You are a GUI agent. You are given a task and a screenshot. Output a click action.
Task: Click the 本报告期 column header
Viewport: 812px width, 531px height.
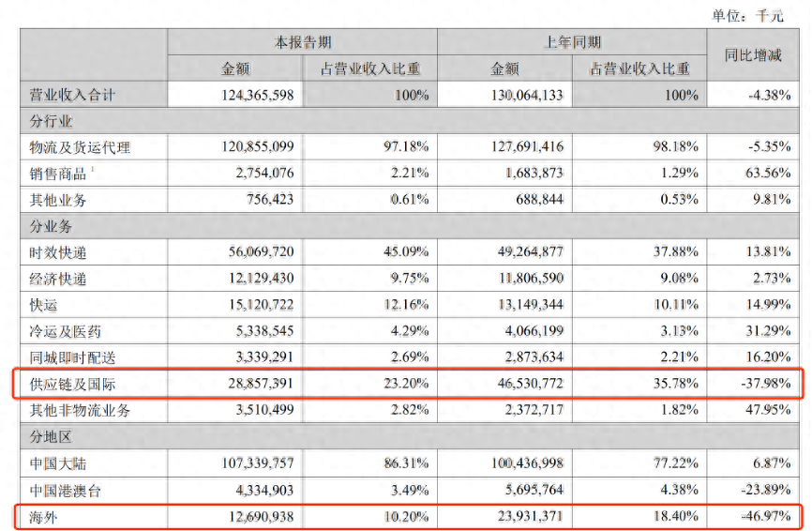[x=302, y=42]
